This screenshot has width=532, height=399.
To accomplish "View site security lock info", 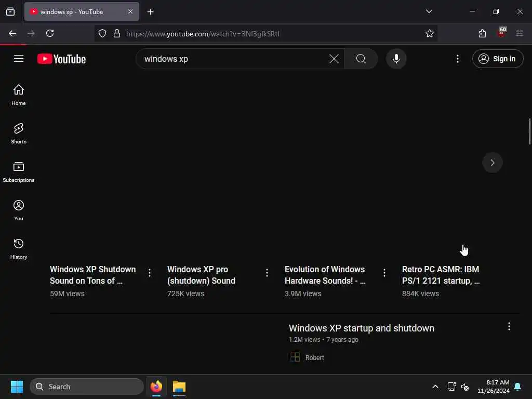I will pyautogui.click(x=117, y=33).
